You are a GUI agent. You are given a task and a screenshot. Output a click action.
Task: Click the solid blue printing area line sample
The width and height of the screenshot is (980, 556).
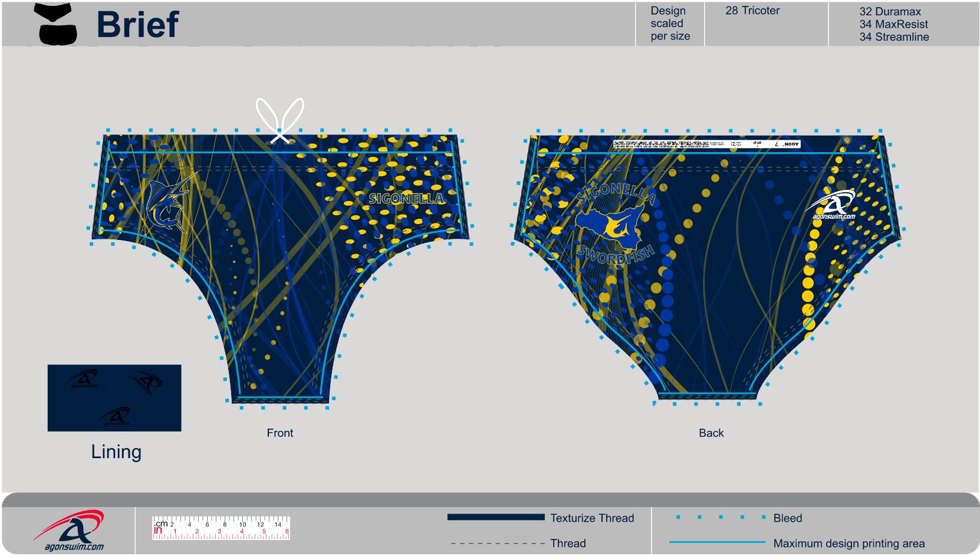(717, 542)
